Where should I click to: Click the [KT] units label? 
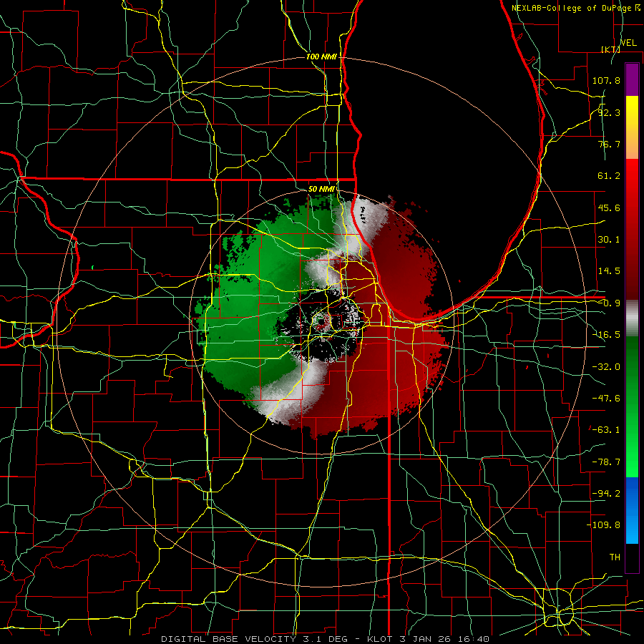610,49
